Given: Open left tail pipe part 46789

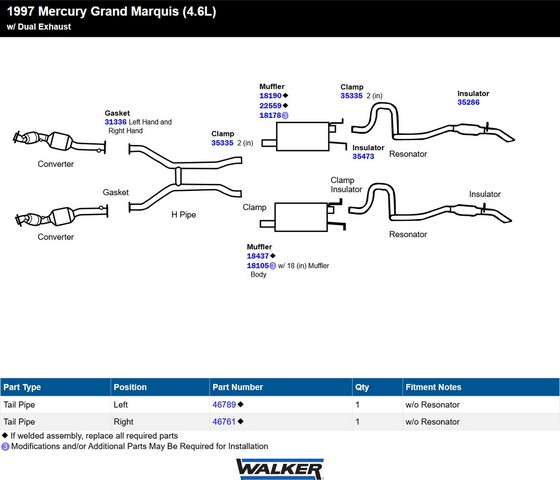Looking at the screenshot, I should click(x=224, y=405).
